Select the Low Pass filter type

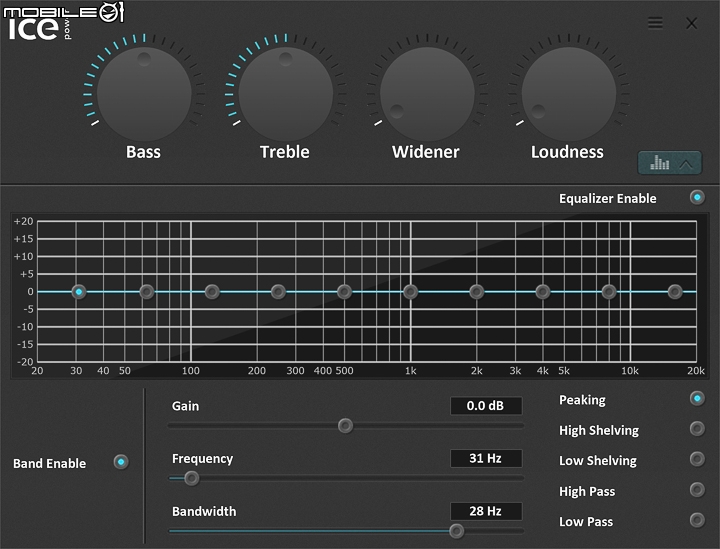tap(697, 520)
